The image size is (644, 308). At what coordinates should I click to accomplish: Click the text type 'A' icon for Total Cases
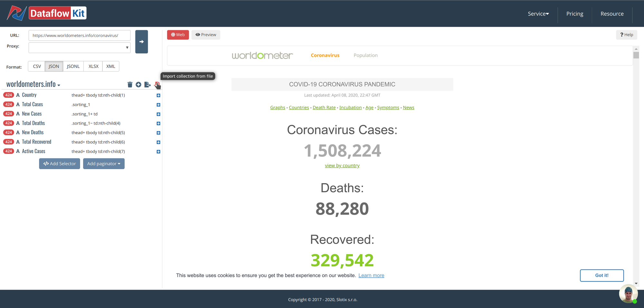[18, 104]
